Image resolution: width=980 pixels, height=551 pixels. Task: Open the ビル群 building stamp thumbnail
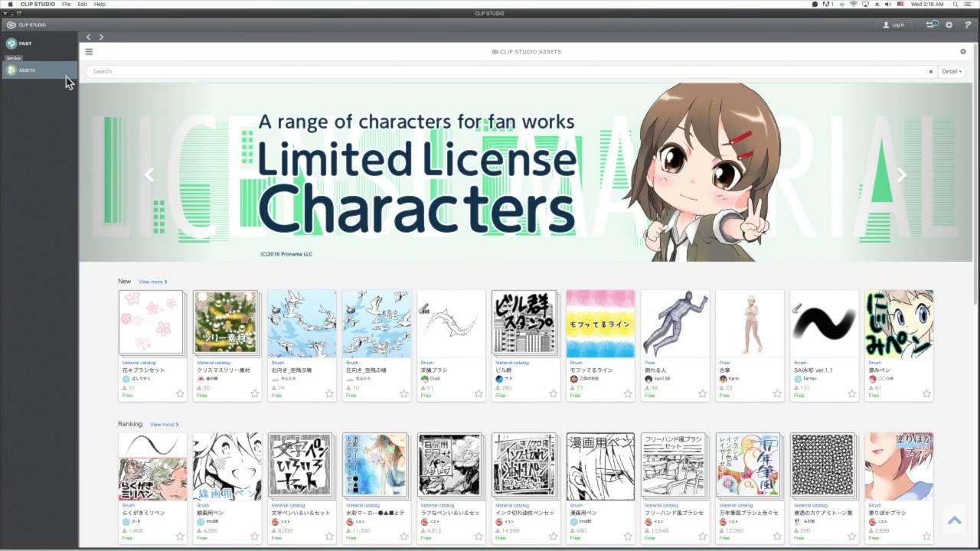click(525, 323)
